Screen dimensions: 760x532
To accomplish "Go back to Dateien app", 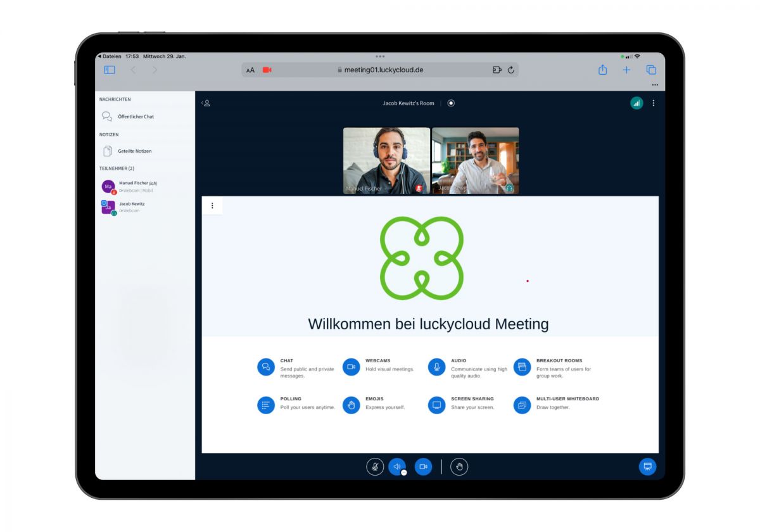I will (x=109, y=56).
